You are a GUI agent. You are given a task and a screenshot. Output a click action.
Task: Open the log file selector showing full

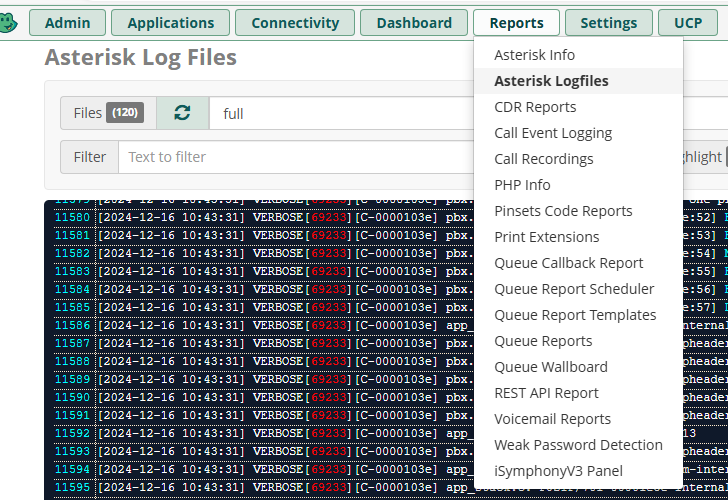tap(341, 113)
